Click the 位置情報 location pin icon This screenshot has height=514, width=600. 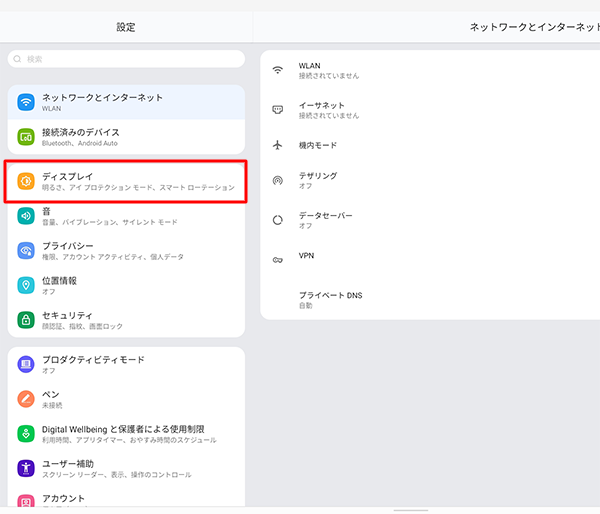(26, 286)
